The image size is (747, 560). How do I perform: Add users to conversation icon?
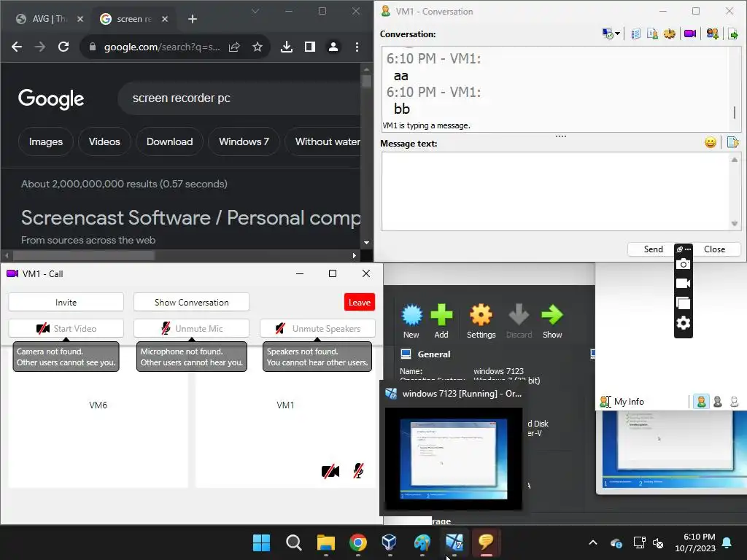tap(712, 34)
